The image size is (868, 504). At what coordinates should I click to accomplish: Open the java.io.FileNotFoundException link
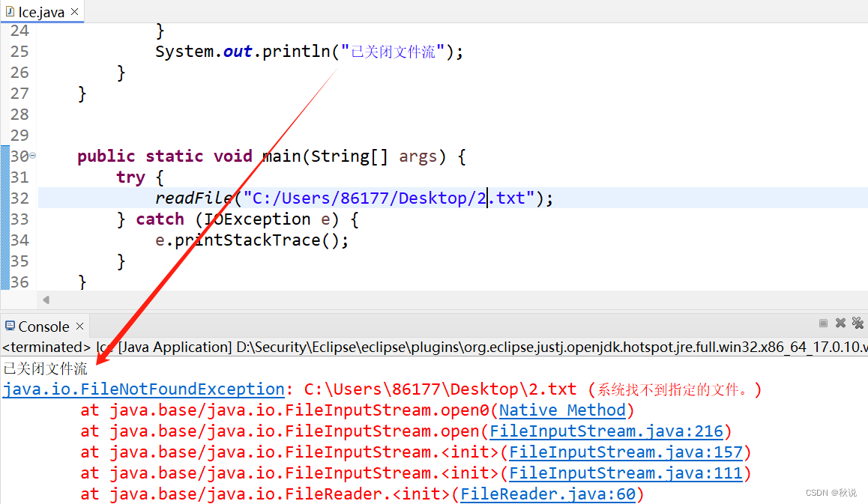click(143, 389)
